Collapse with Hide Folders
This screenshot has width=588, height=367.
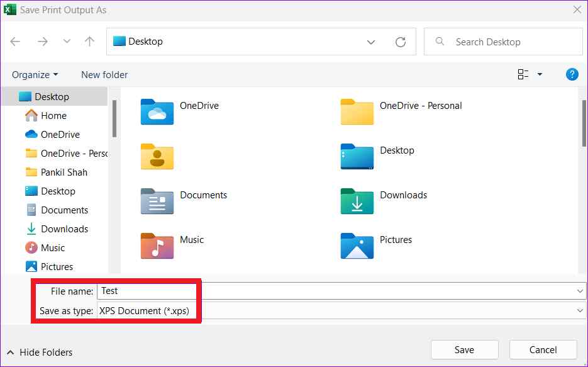[40, 353]
